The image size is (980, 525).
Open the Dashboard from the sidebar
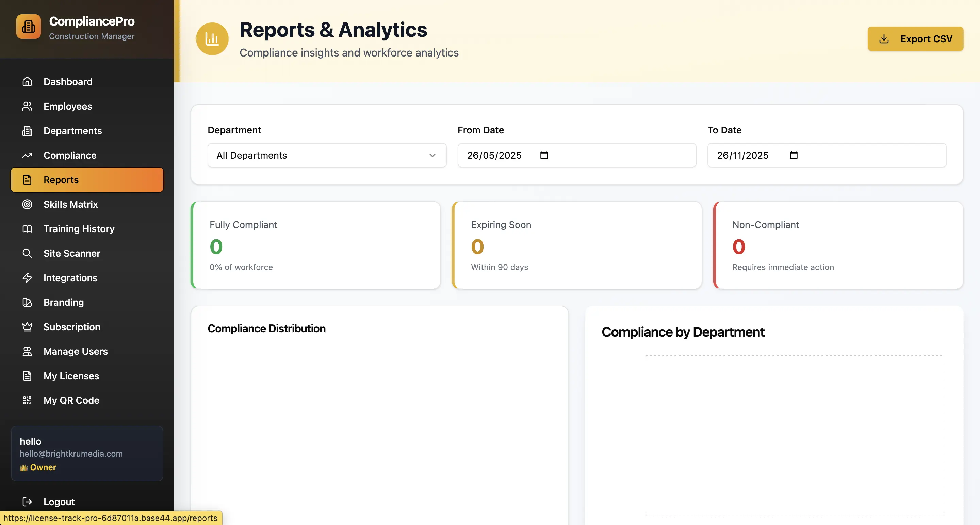(68, 81)
